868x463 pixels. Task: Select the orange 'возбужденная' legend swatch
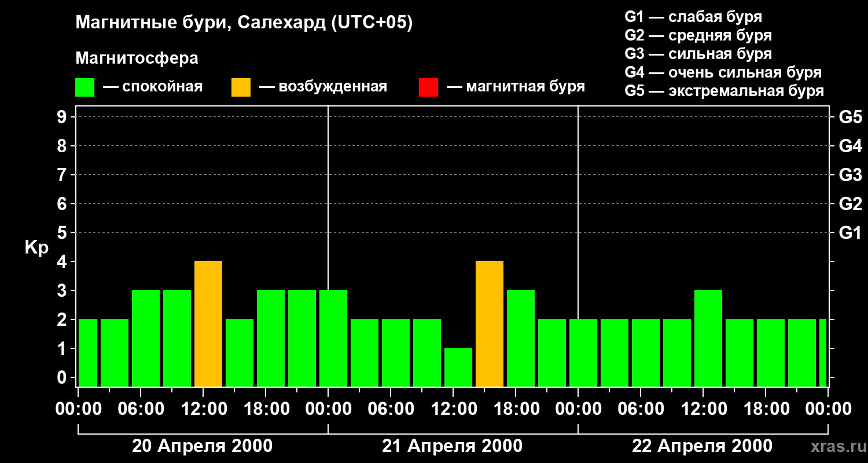(241, 87)
